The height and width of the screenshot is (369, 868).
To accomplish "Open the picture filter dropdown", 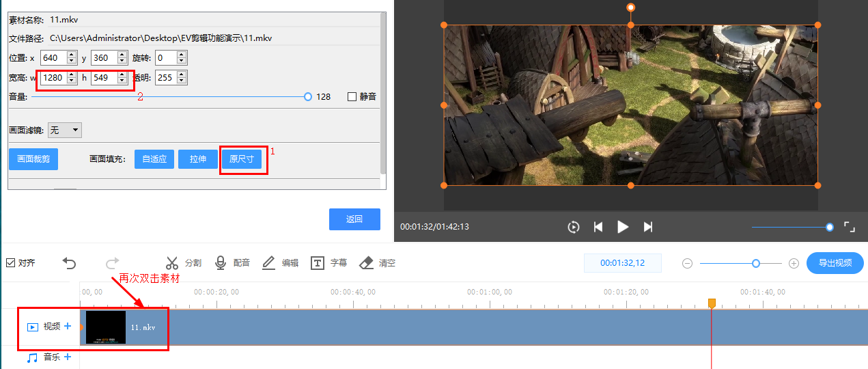I will point(65,130).
